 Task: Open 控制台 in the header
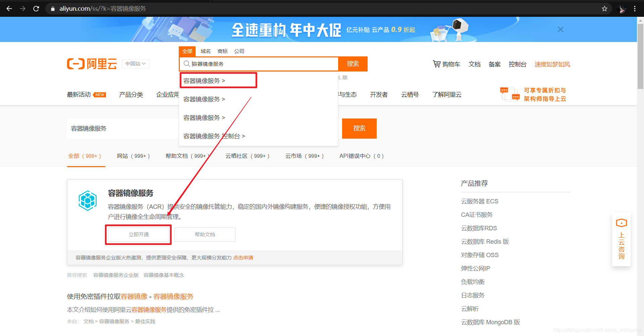tap(518, 64)
